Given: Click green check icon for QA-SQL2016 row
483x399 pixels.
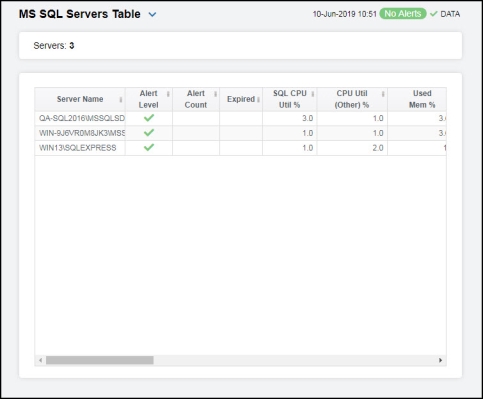Looking at the screenshot, I should [149, 118].
